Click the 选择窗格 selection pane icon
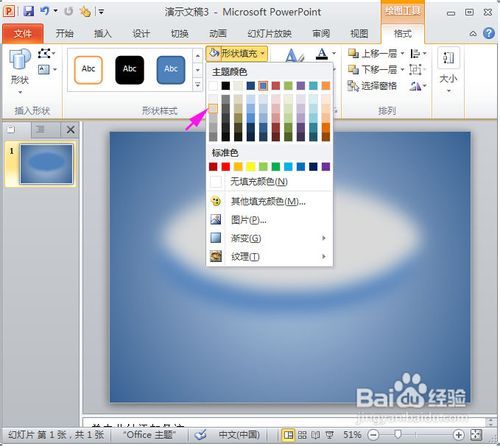This screenshot has height=446, width=500. pyautogui.click(x=352, y=86)
